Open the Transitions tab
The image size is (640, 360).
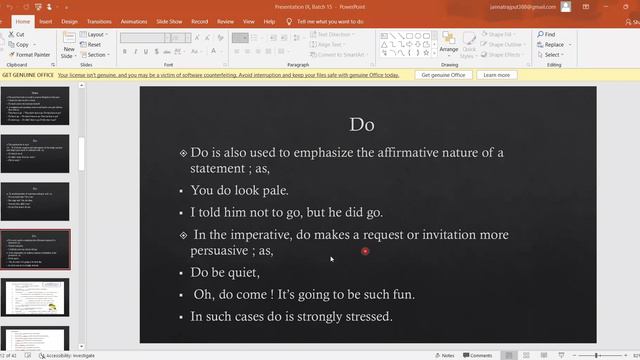pos(99,22)
